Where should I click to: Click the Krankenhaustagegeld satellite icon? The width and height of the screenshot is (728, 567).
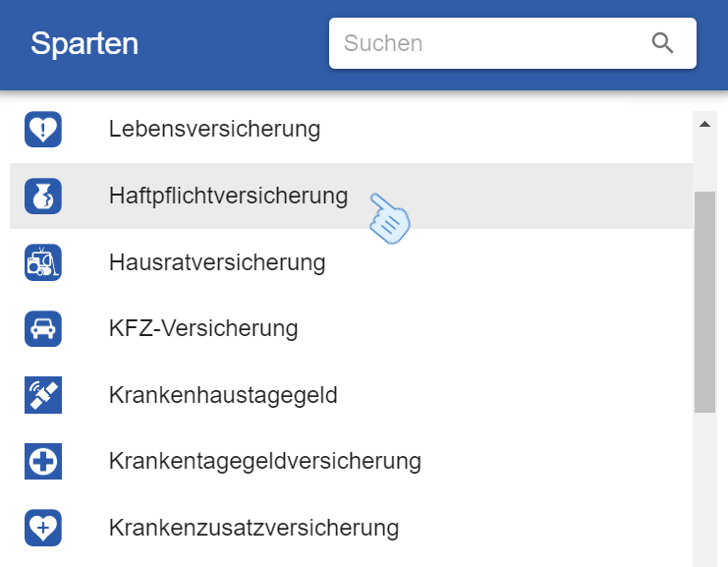click(43, 395)
